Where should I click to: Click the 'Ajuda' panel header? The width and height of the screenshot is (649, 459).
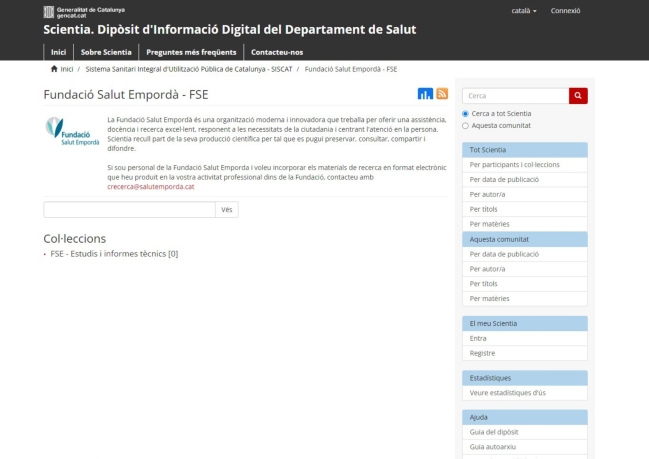pyautogui.click(x=525, y=417)
